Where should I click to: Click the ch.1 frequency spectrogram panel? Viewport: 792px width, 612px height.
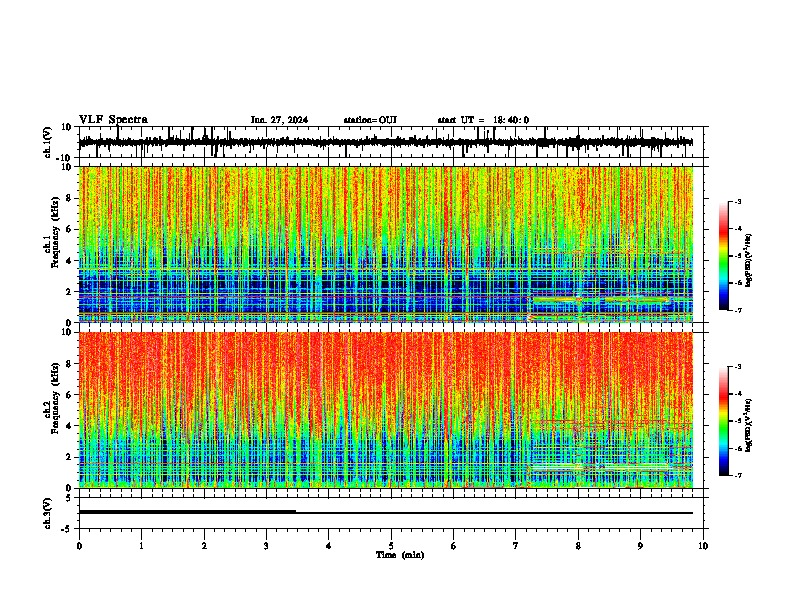tap(386, 244)
